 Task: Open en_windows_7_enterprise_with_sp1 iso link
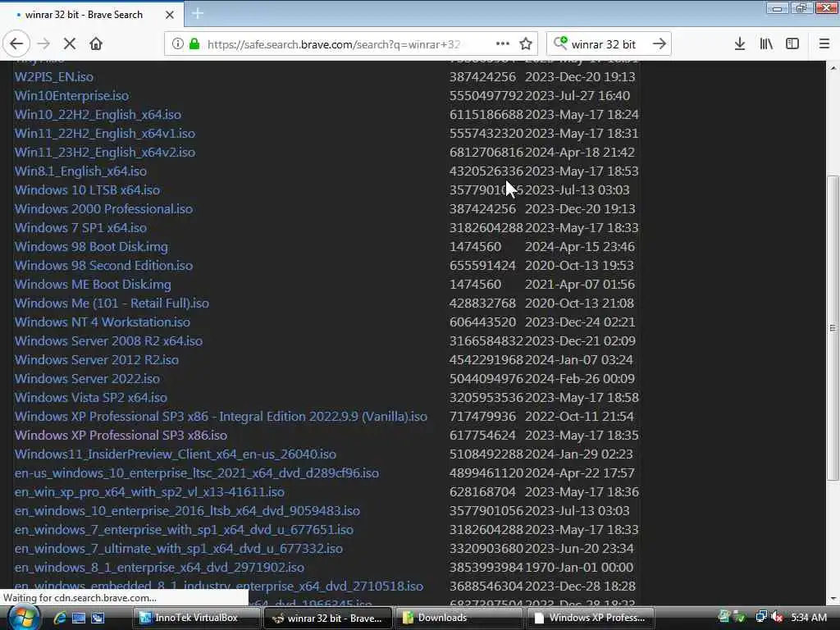click(x=185, y=529)
